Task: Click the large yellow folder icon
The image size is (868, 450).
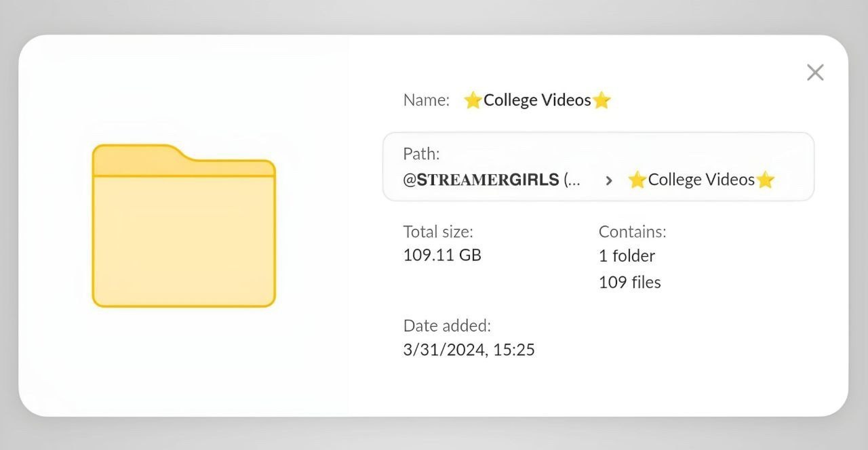Action: coord(184,226)
